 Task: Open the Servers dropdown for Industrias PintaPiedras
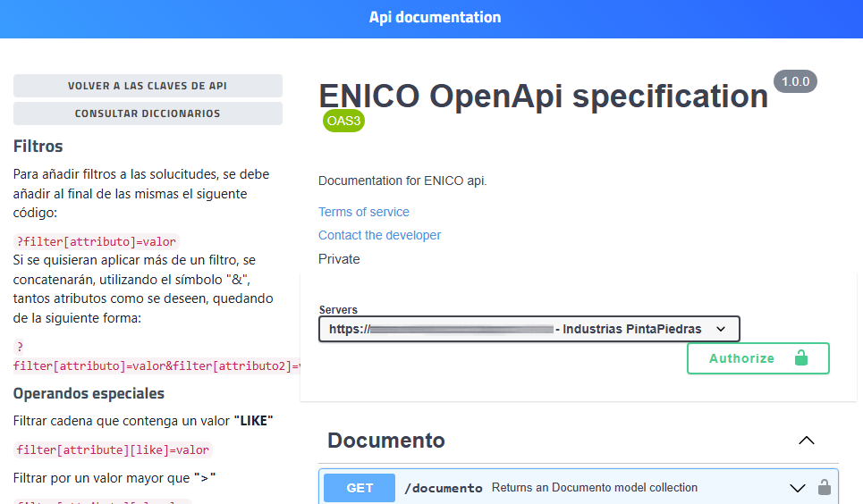pos(529,329)
